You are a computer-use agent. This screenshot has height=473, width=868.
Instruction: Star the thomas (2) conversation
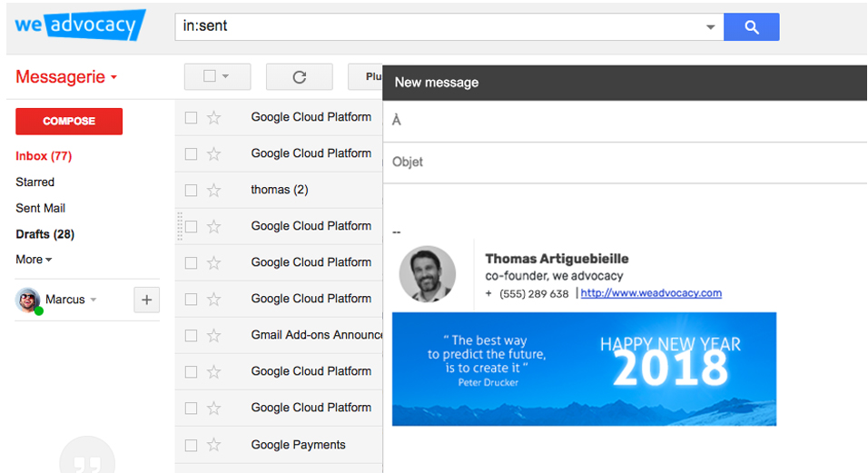tap(213, 190)
